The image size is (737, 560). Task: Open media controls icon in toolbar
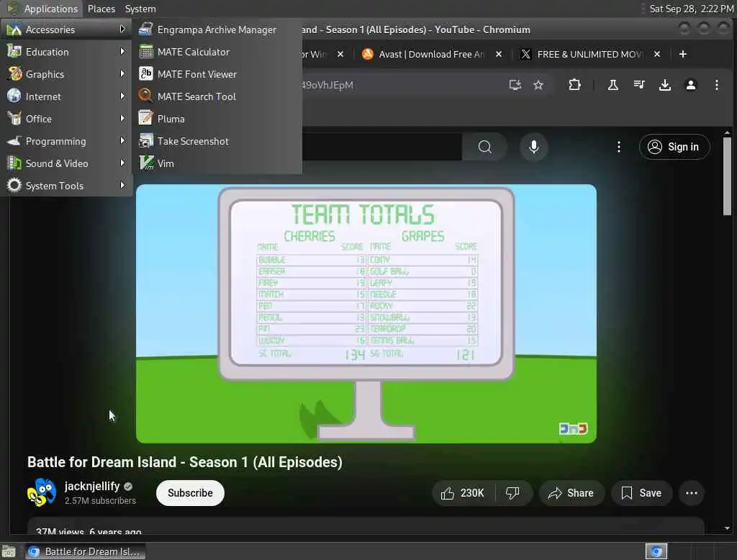pos(639,85)
